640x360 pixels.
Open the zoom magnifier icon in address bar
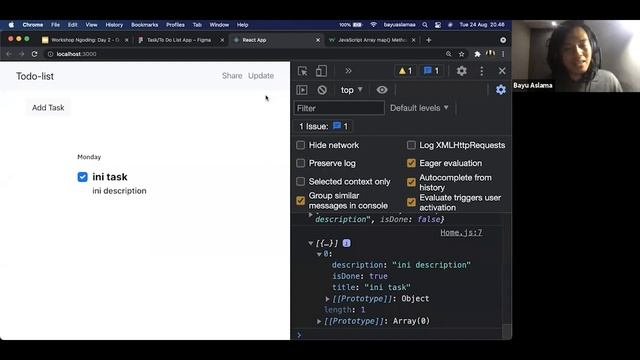coord(449,54)
